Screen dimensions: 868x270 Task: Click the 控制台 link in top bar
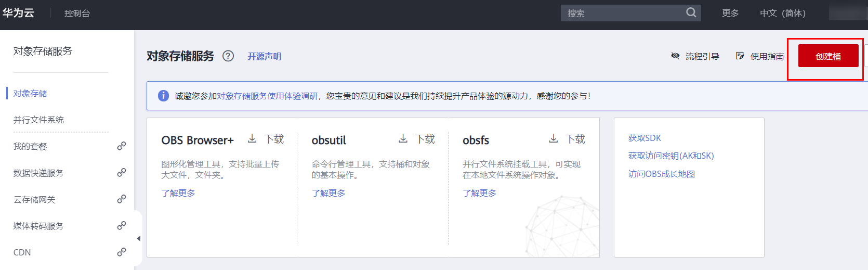77,13
